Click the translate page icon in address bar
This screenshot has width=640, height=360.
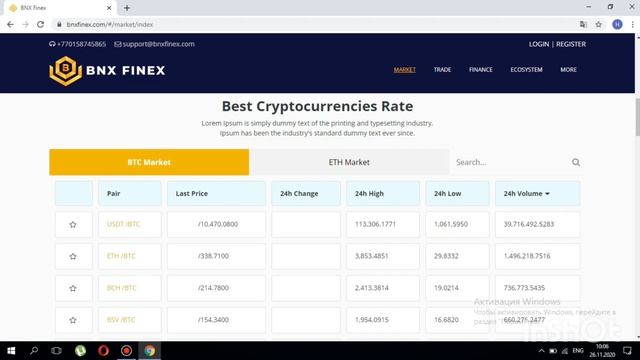[583, 24]
